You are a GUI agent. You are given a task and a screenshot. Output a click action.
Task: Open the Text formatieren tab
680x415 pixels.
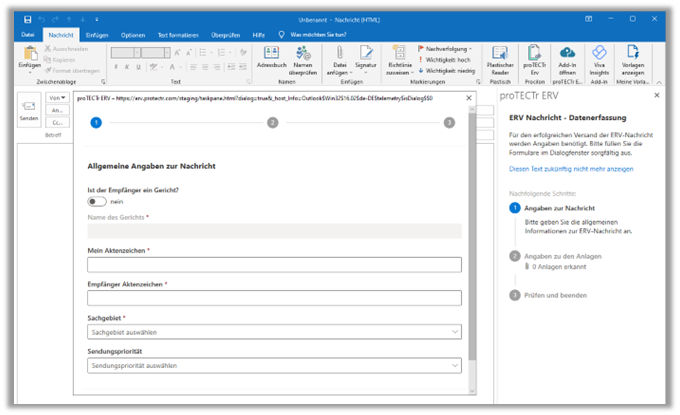(x=174, y=34)
